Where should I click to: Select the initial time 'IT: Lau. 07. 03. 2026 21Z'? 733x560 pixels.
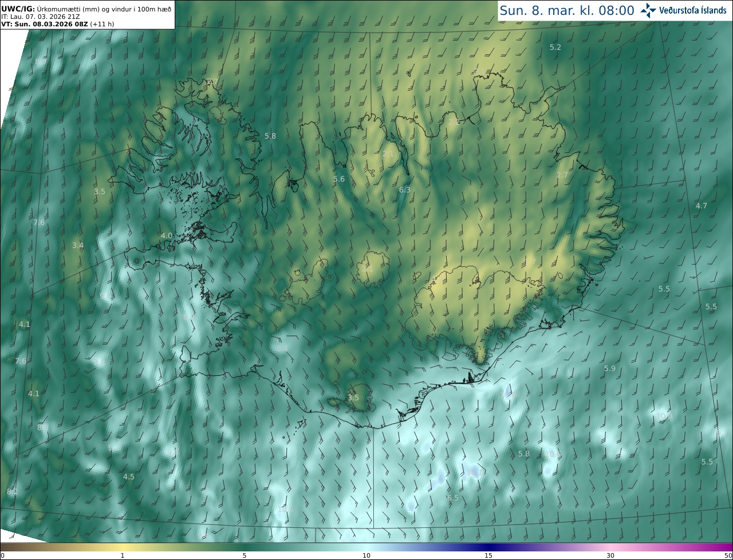point(40,17)
